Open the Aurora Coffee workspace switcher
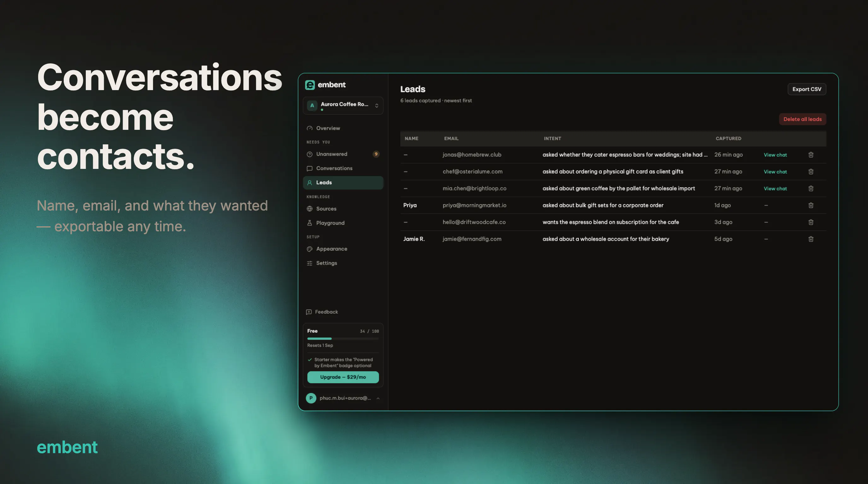 point(343,106)
